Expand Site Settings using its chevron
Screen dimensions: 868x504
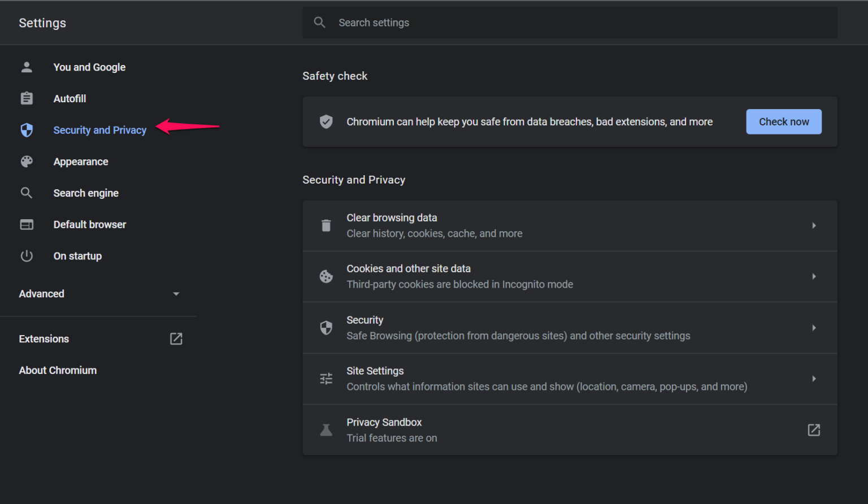pyautogui.click(x=813, y=379)
